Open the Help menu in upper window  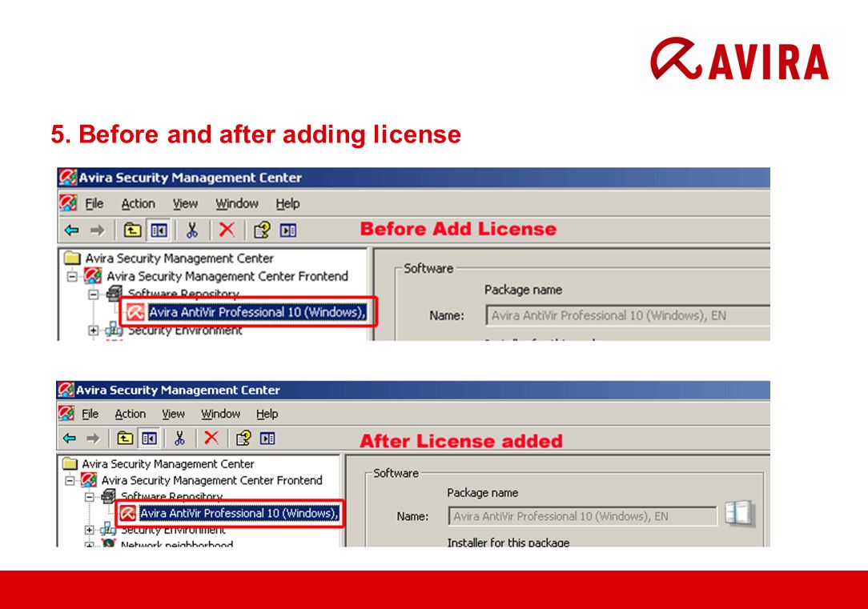point(287,203)
